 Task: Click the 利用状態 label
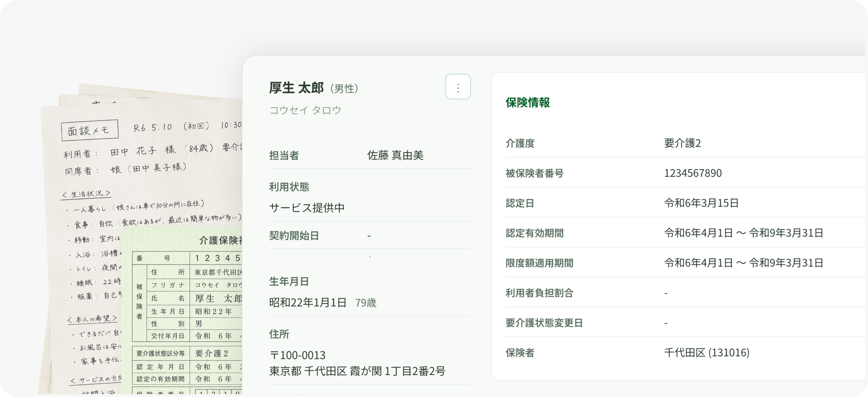[289, 187]
